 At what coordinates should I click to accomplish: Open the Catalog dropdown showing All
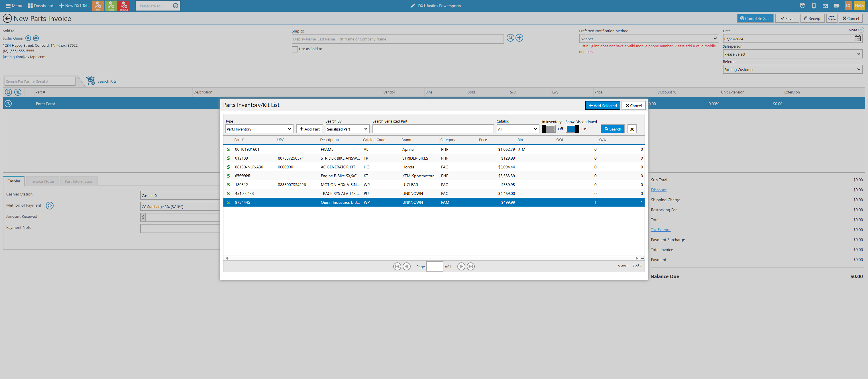(517, 129)
